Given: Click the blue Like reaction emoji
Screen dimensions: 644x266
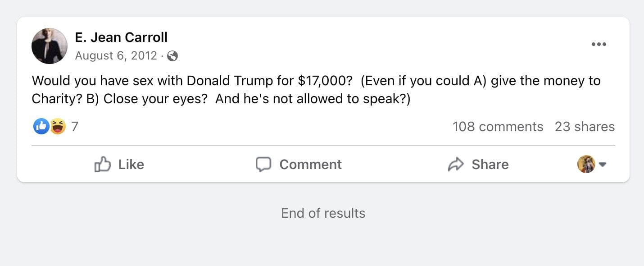Looking at the screenshot, I should pos(41,127).
